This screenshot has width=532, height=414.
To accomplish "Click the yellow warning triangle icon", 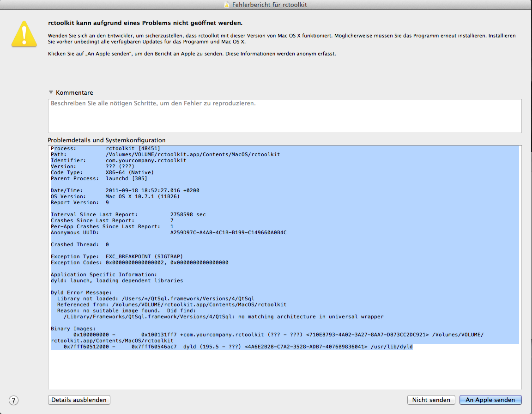I will pos(24,34).
